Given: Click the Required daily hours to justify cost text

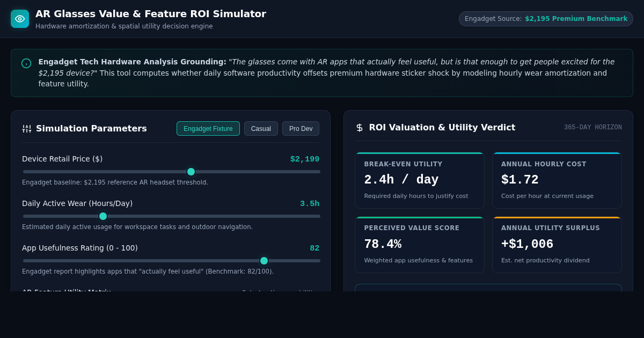Looking at the screenshot, I should click(416, 196).
